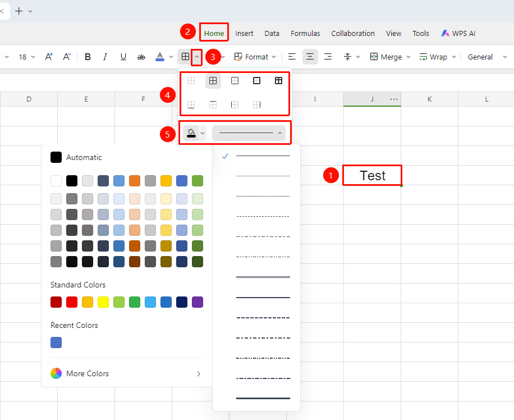Set horizontal alignment to right
The width and height of the screenshot is (514, 420).
[328, 57]
